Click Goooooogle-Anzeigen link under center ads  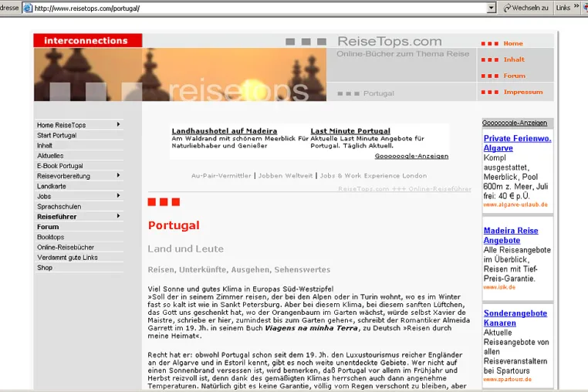coord(411,156)
